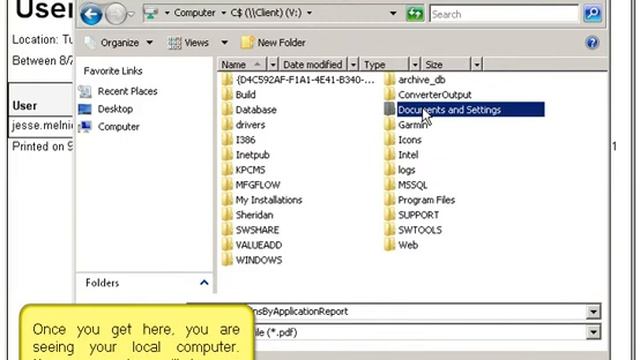This screenshot has height=360, width=640.
Task: Select the SWSHARE folder name
Action: click(x=257, y=230)
